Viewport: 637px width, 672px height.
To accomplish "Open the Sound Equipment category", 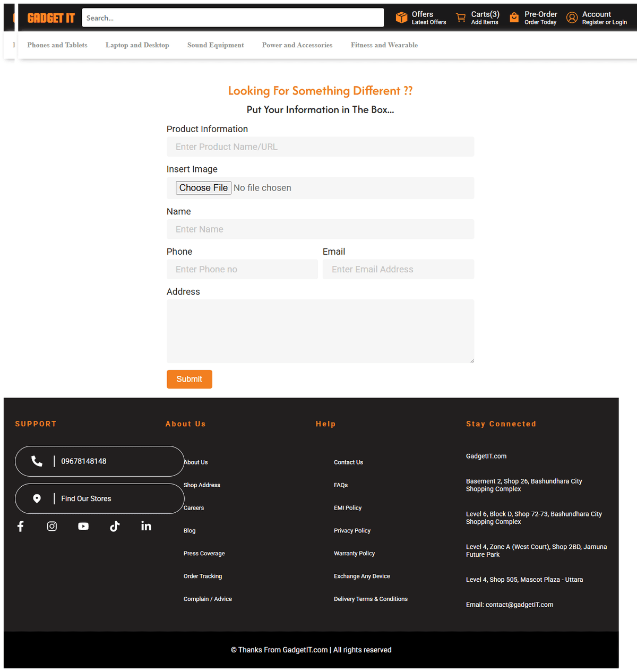I will click(x=216, y=45).
